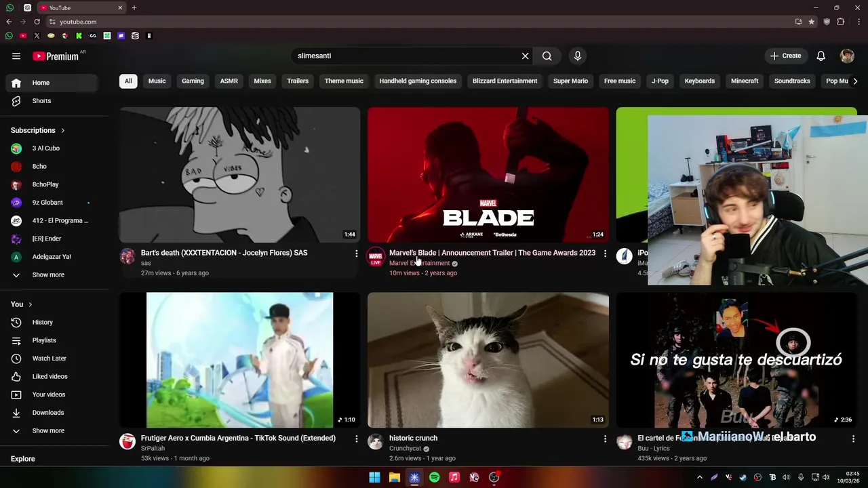Image resolution: width=868 pixels, height=488 pixels.
Task: Open options menu for historic crunch video
Action: pyautogui.click(x=605, y=439)
